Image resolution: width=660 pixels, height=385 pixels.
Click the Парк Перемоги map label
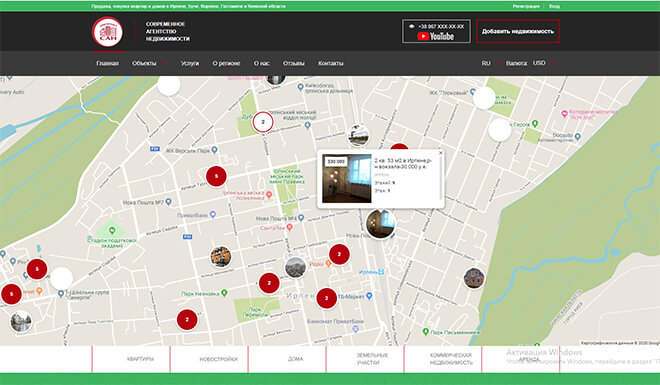[x=255, y=312]
